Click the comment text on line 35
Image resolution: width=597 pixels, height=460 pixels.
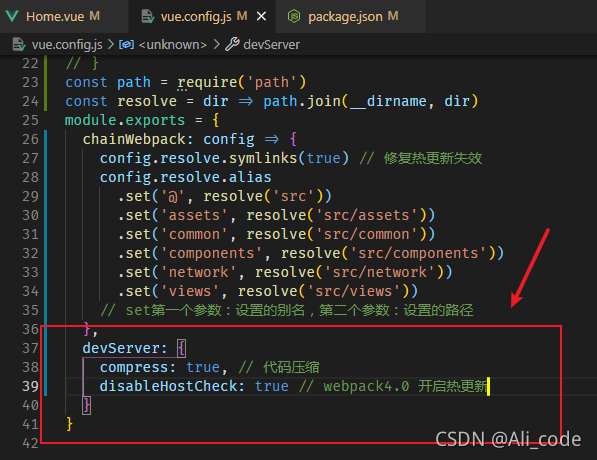point(287,310)
